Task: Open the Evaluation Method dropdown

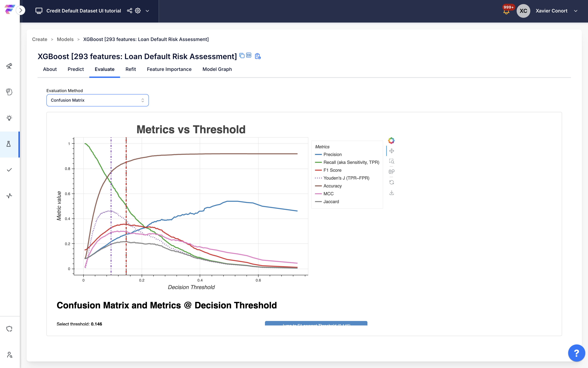Action: coord(97,100)
